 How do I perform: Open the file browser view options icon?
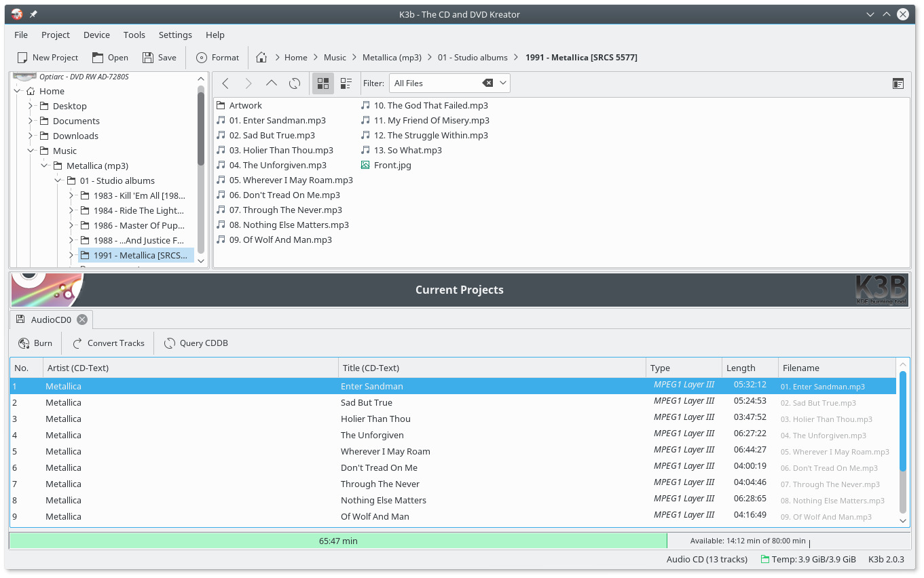coord(898,83)
